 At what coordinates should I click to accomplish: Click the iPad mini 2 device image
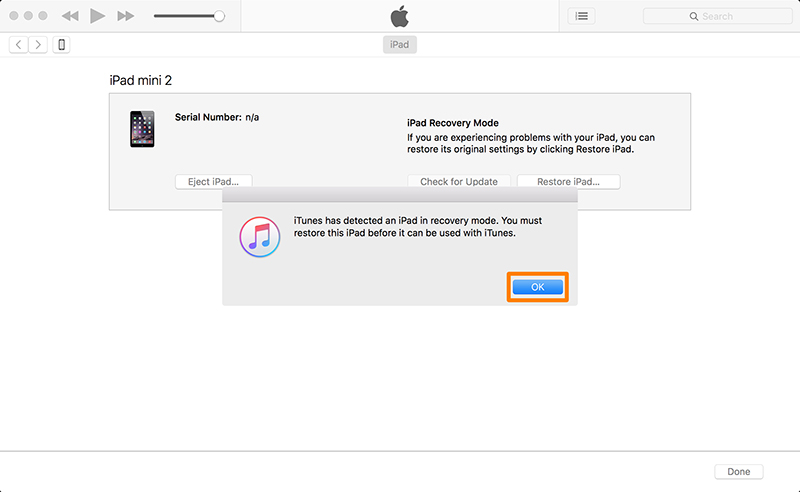click(x=142, y=129)
